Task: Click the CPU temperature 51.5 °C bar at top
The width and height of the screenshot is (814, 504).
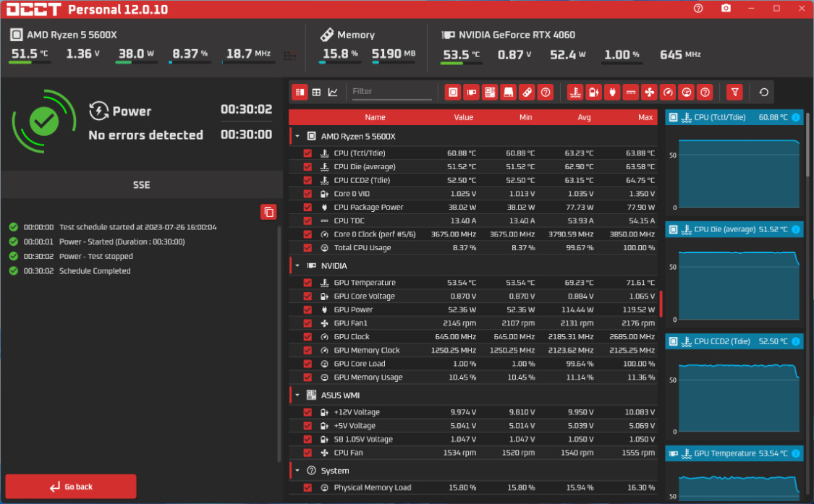Action: click(30, 62)
